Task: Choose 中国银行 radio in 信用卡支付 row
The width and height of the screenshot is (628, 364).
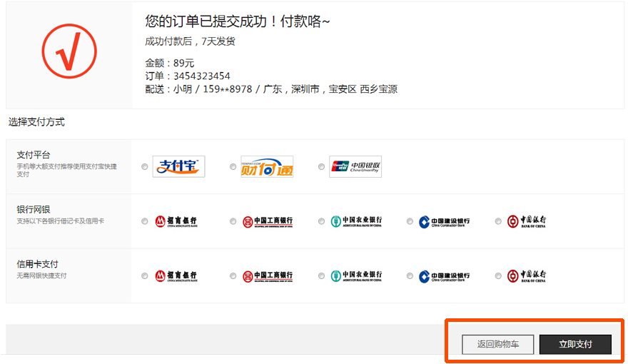Action: (498, 276)
